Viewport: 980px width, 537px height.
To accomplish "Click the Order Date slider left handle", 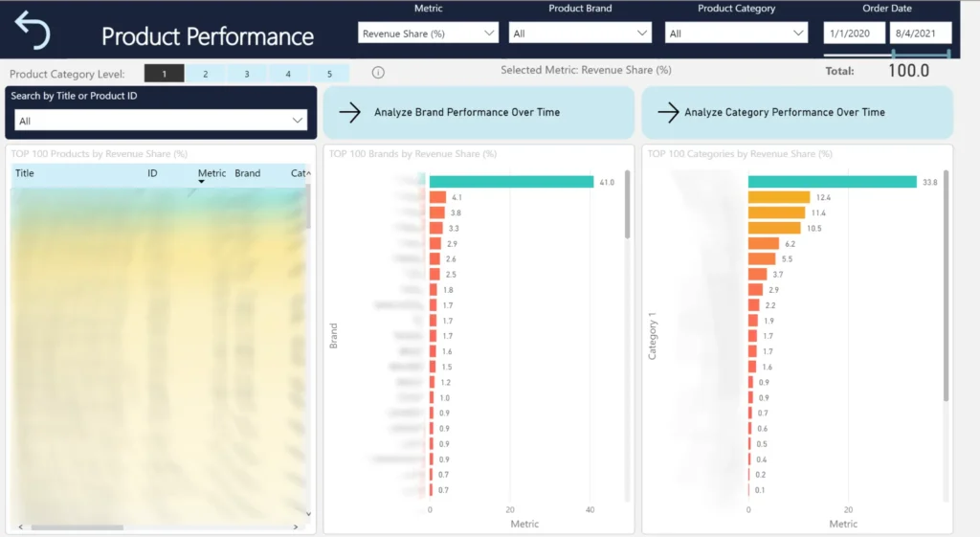I will coord(893,55).
